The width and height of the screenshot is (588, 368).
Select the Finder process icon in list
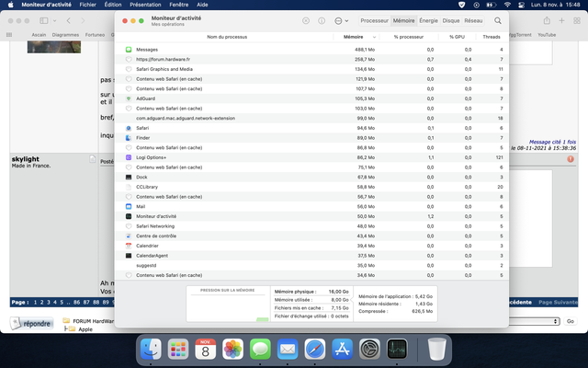point(129,138)
